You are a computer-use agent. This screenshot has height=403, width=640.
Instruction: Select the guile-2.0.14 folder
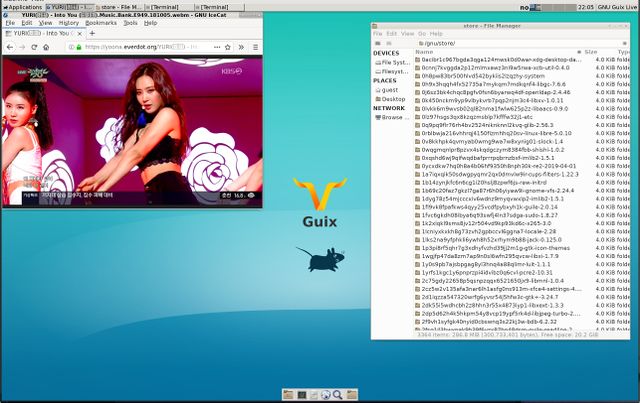point(522,207)
